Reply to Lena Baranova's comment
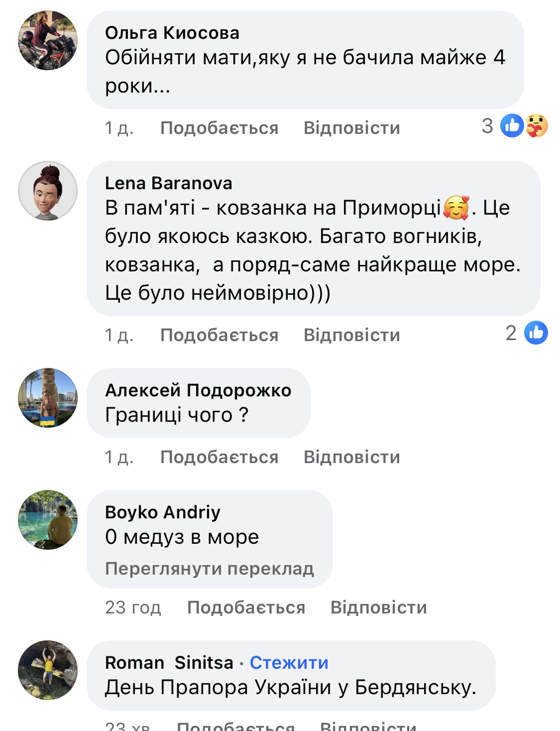560x731 pixels. tap(351, 335)
